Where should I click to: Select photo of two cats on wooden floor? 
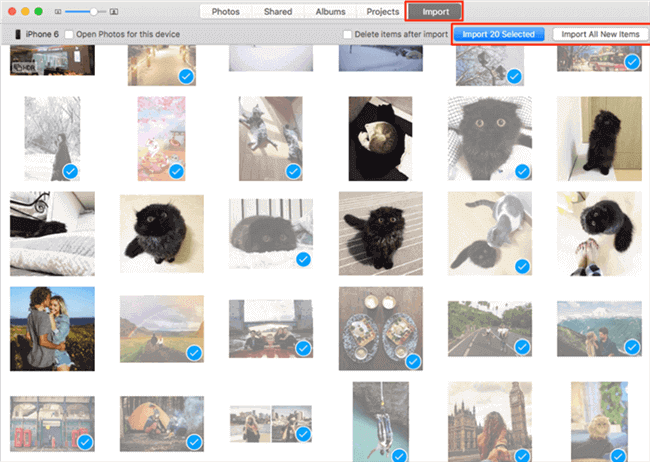[x=271, y=139]
